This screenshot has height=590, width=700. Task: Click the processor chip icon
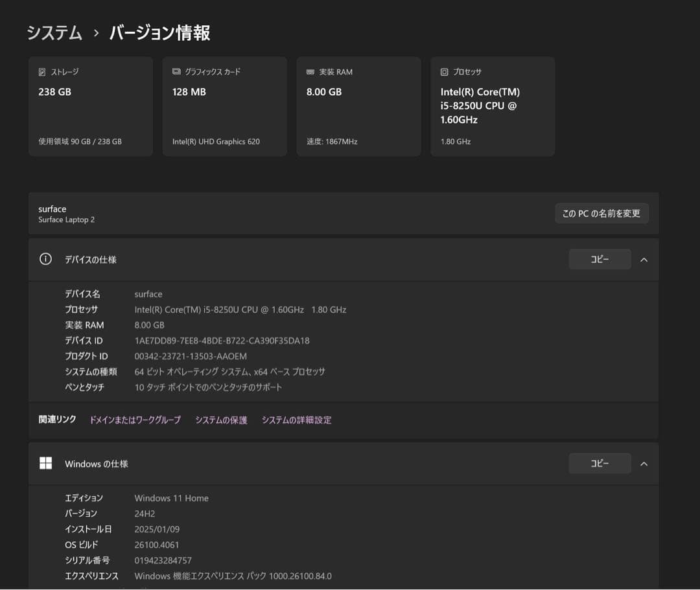pyautogui.click(x=444, y=72)
